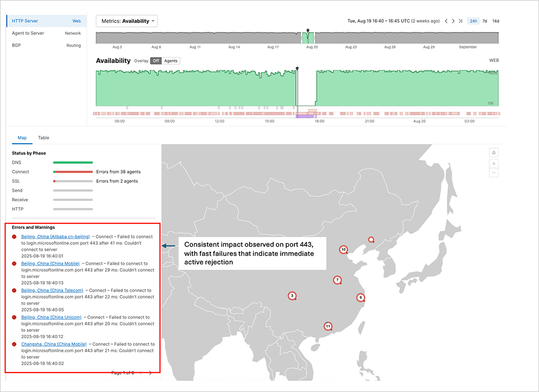
Task: Jump to latest data with the skip-forward arrow
Action: [x=460, y=20]
